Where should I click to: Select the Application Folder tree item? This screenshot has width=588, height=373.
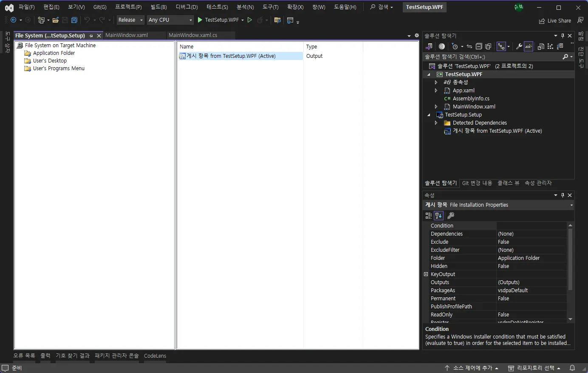coord(54,53)
